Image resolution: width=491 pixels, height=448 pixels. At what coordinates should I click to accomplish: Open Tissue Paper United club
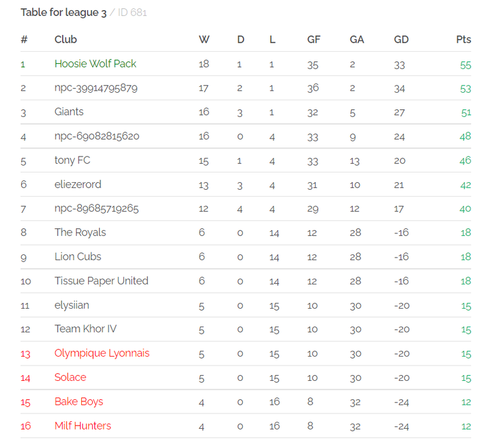101,281
